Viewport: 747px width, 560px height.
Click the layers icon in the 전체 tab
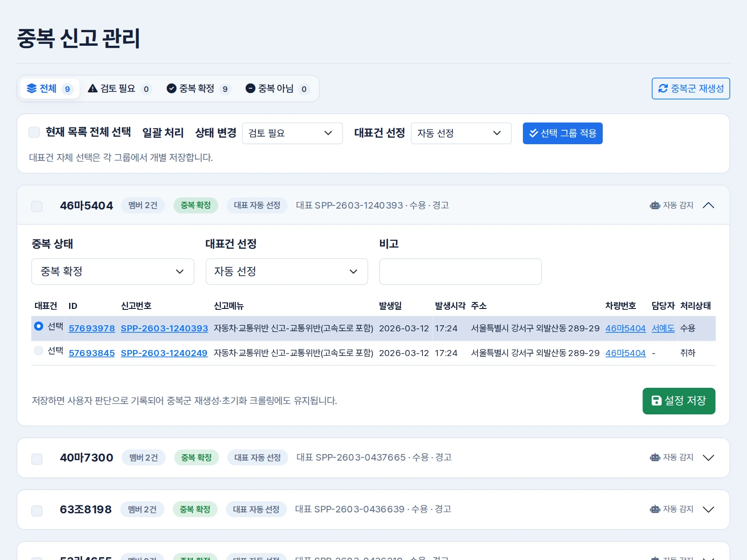[31, 89]
